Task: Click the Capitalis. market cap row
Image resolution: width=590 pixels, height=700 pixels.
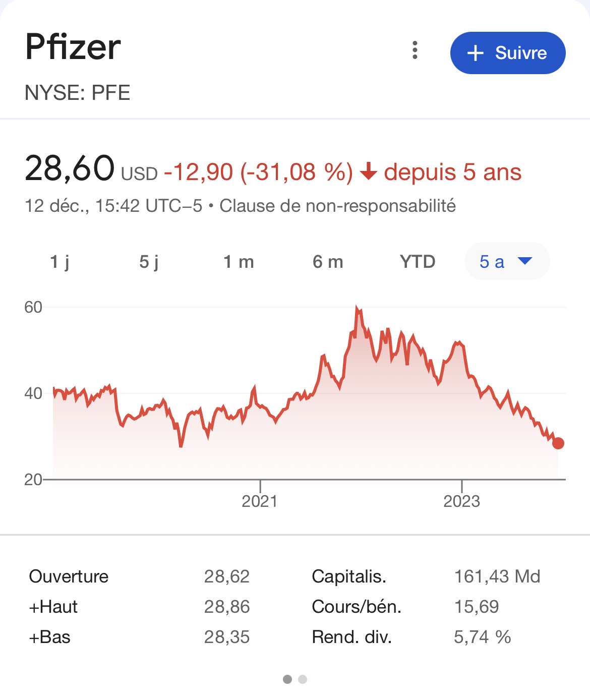Action: click(x=349, y=576)
